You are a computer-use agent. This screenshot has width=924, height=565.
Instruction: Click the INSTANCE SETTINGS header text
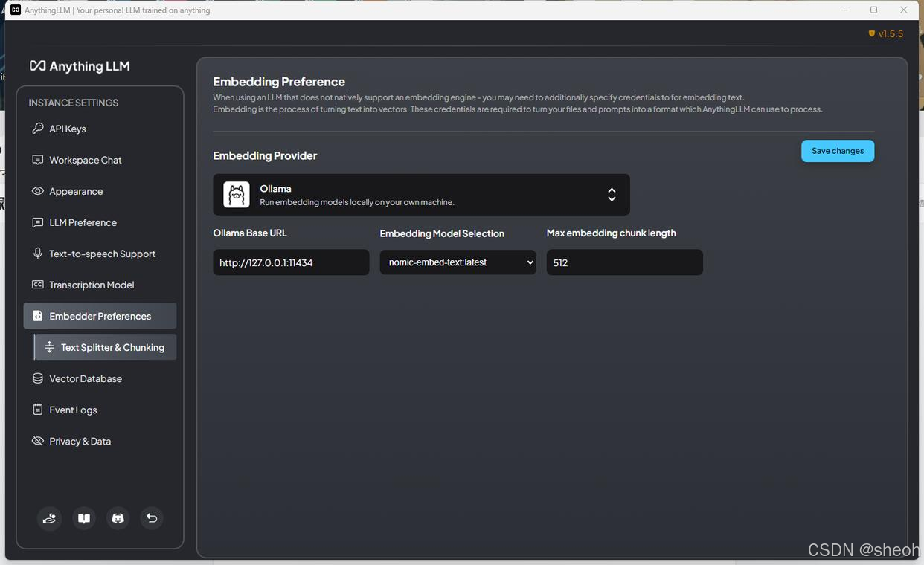pyautogui.click(x=74, y=103)
